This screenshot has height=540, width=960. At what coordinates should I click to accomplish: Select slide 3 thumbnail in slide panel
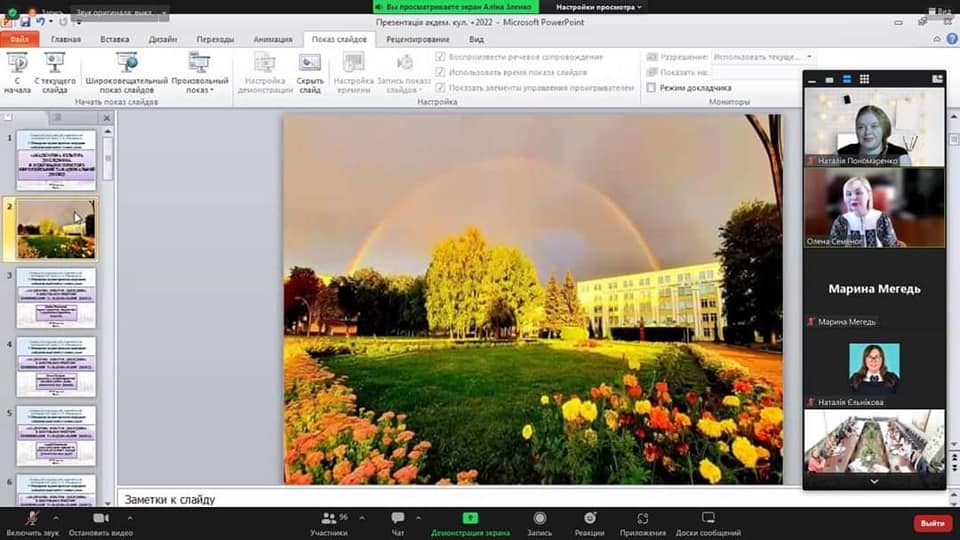tap(57, 297)
